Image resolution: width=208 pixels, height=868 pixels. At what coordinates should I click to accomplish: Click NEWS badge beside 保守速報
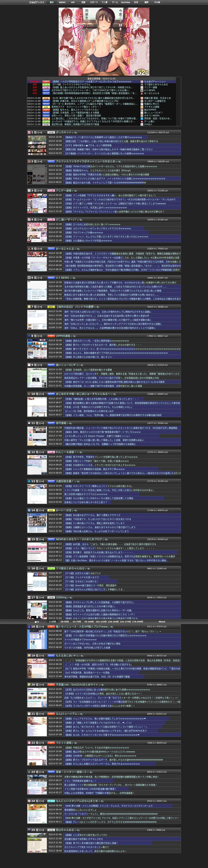click(x=51, y=423)
